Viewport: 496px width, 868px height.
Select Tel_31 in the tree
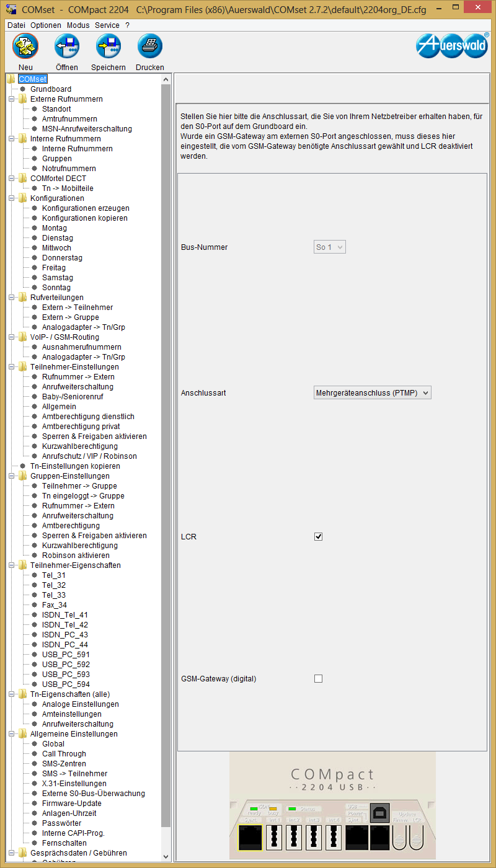pos(54,575)
